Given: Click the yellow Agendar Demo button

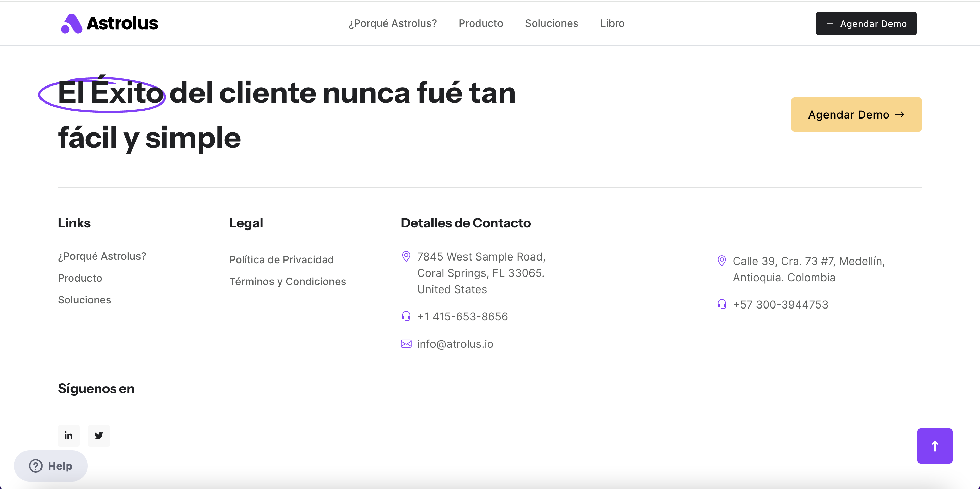Looking at the screenshot, I should [x=856, y=115].
